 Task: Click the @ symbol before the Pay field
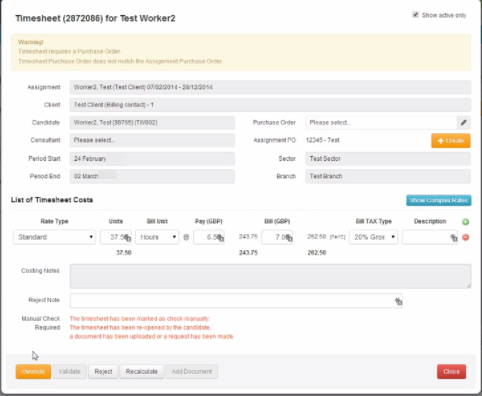point(186,237)
